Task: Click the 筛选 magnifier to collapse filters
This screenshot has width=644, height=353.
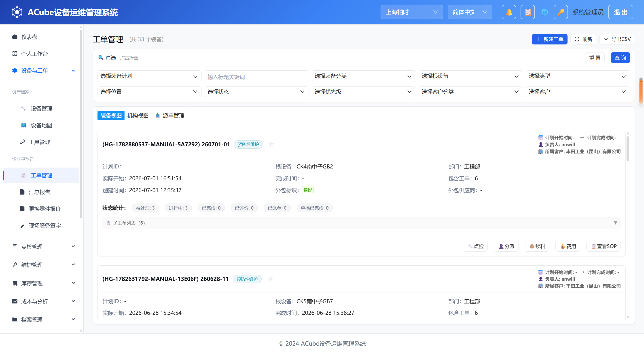Action: (x=101, y=58)
